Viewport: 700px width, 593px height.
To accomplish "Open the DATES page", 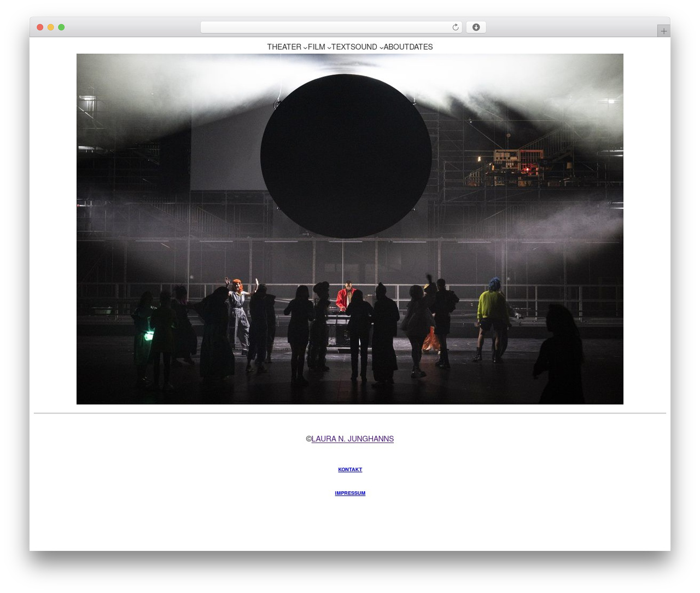I will click(421, 47).
